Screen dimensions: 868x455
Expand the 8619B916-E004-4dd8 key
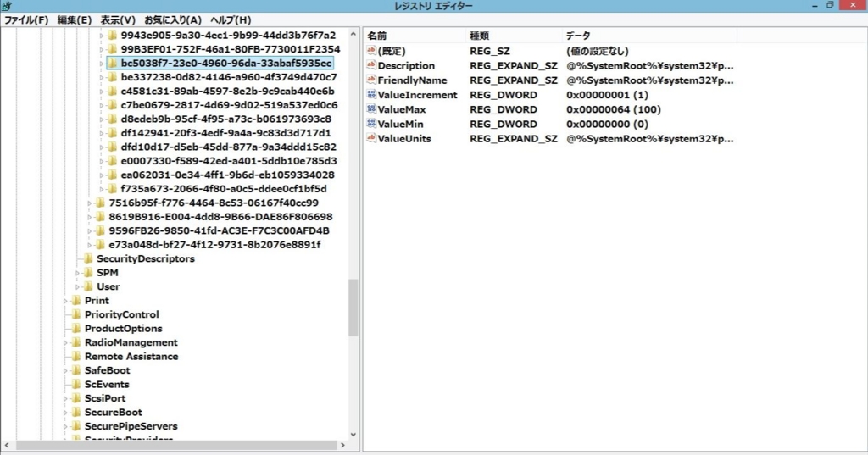pos(90,217)
